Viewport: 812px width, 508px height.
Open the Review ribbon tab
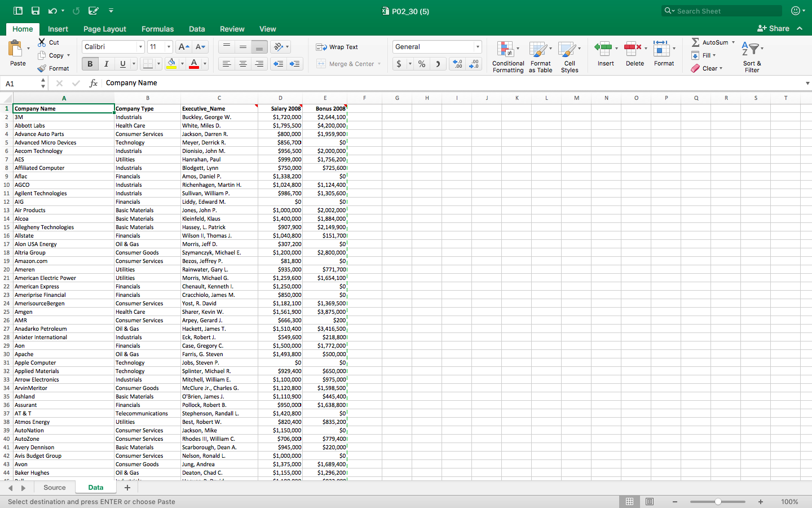(232, 29)
